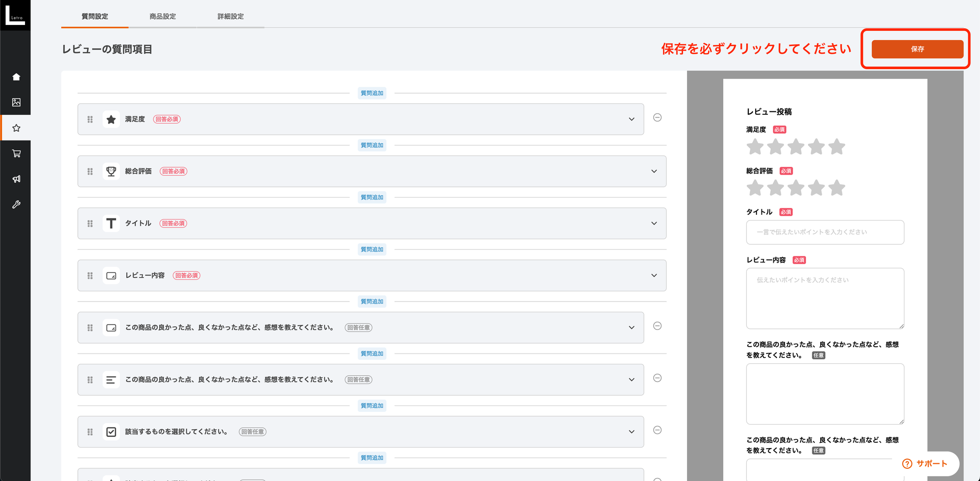The width and height of the screenshot is (980, 481).
Task: Click the megaphone sidebar icon
Action: (x=16, y=179)
